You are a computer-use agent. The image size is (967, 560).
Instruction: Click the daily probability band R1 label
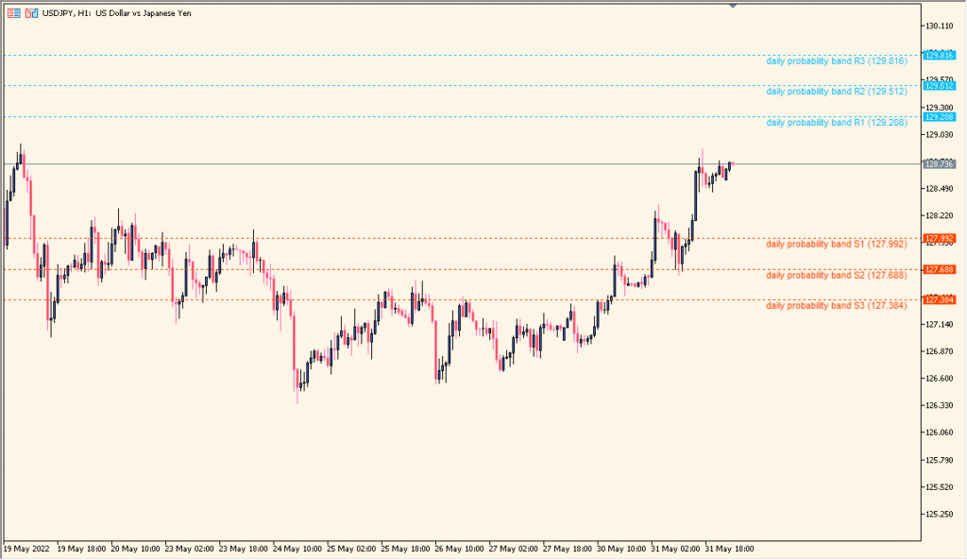point(836,122)
